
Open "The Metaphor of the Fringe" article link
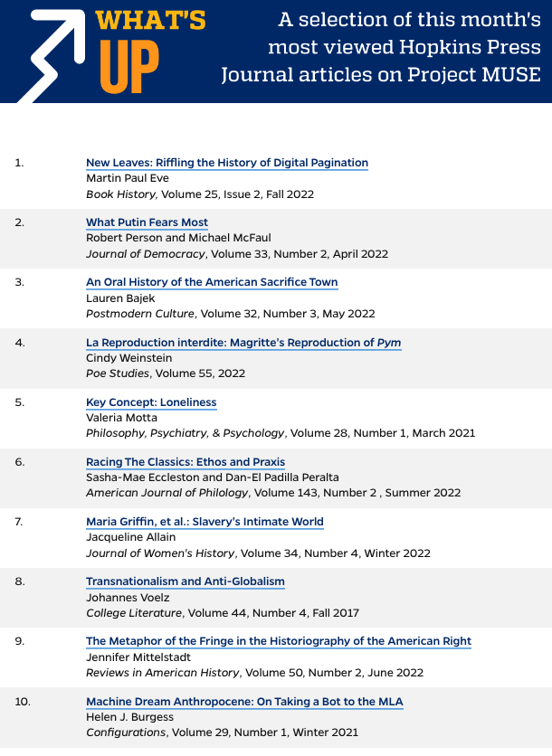tap(279, 642)
